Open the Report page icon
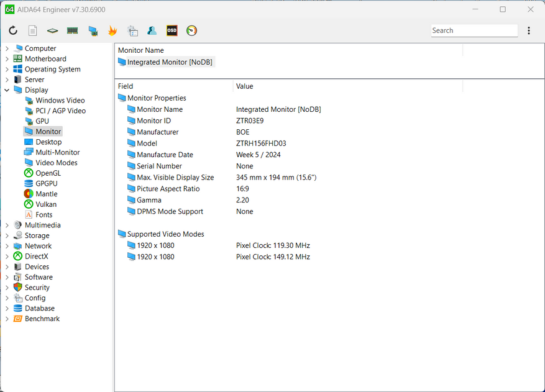The width and height of the screenshot is (545, 392). (33, 30)
